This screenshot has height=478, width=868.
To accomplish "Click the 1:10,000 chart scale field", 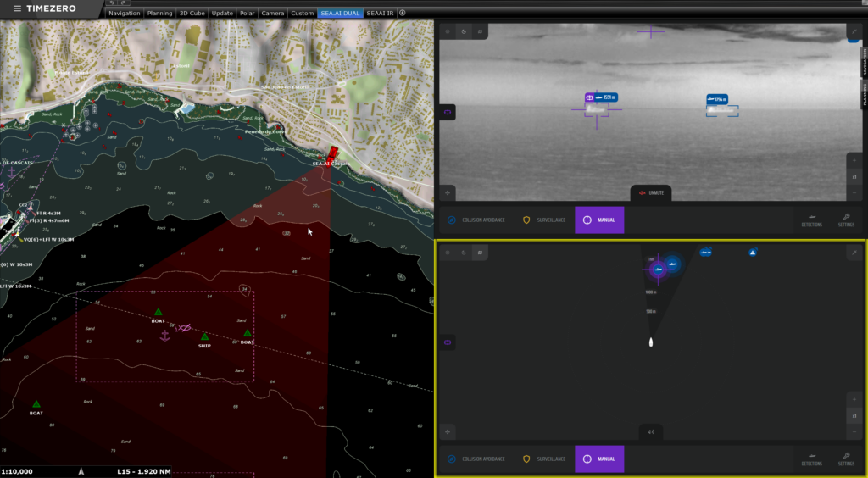I will [x=17, y=472].
